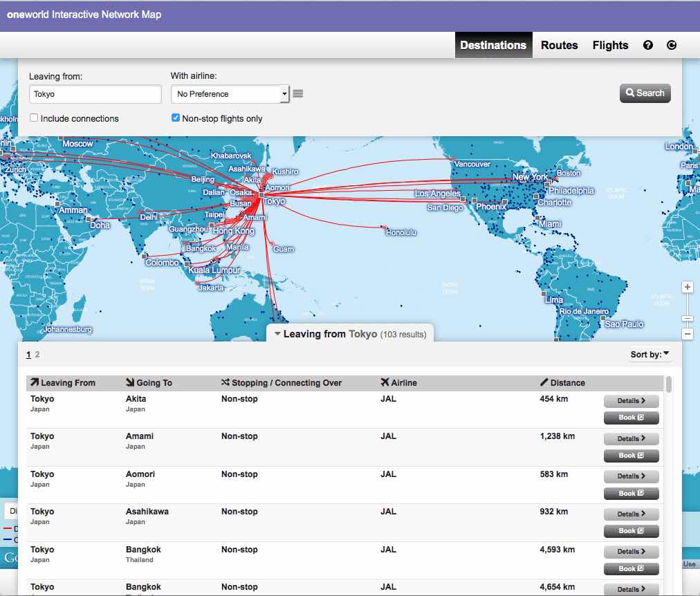
Task: Select the Amman marker on the map
Action: point(57,204)
